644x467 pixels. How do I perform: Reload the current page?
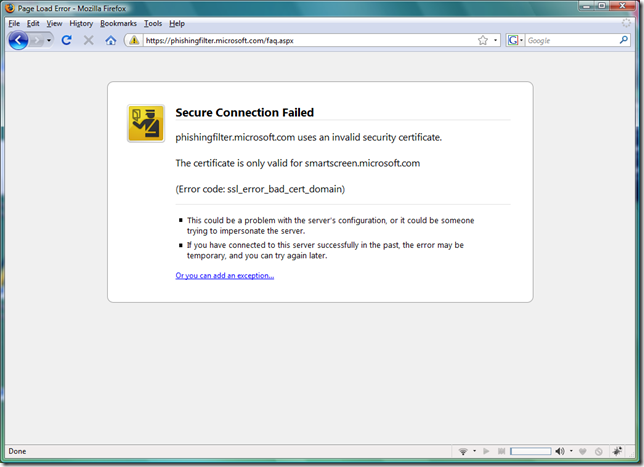tap(67, 40)
